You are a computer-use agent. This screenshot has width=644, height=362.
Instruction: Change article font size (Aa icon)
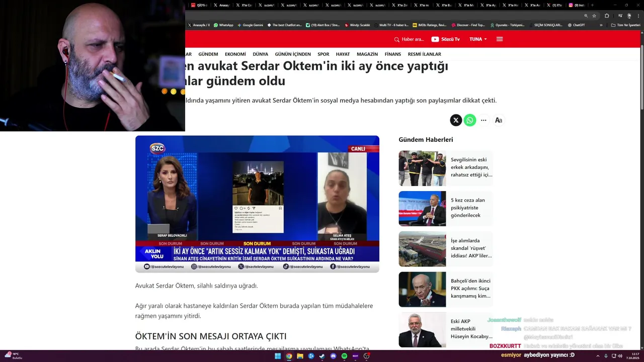(499, 120)
